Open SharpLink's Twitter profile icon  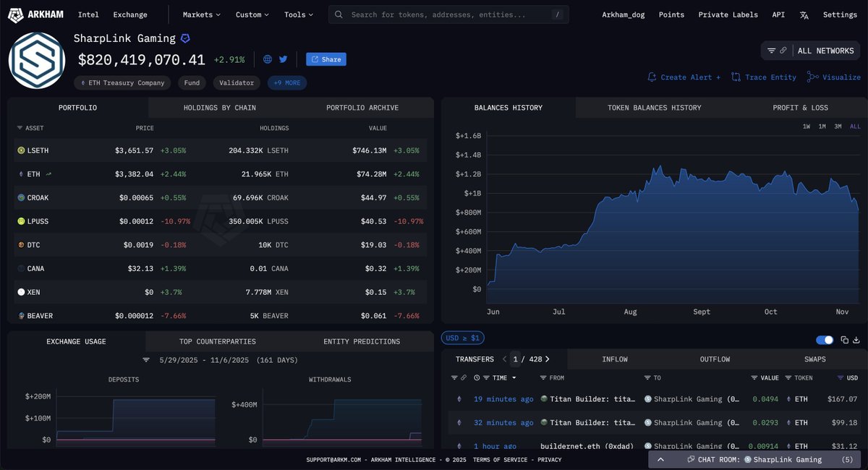283,59
